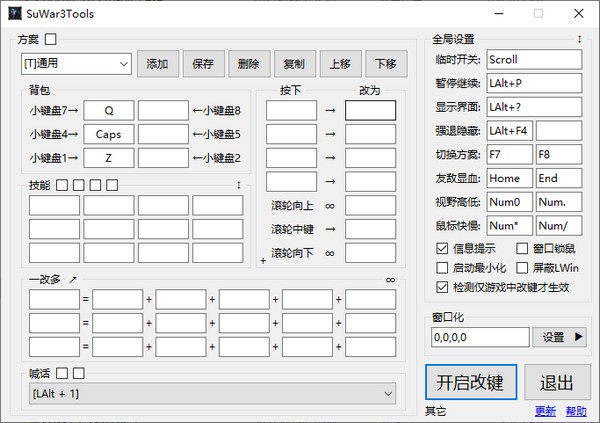Click the 鼠标快慢 field showing Num*
The height and width of the screenshot is (423, 600).
coord(509,226)
